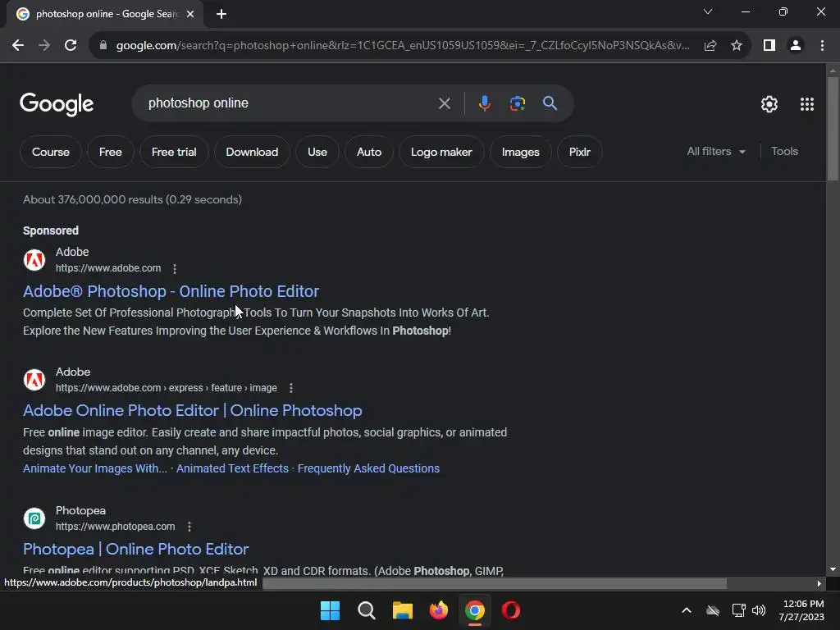Click the Google logo

click(57, 104)
